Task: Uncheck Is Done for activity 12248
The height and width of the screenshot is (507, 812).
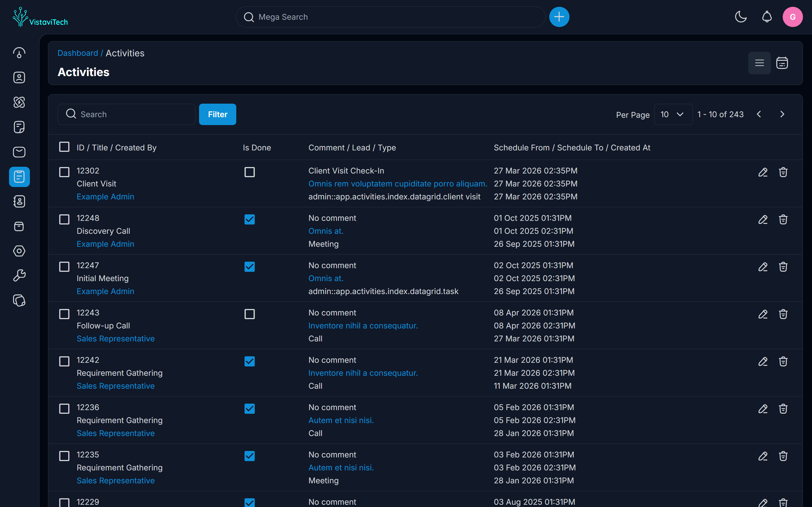Action: [x=249, y=219]
